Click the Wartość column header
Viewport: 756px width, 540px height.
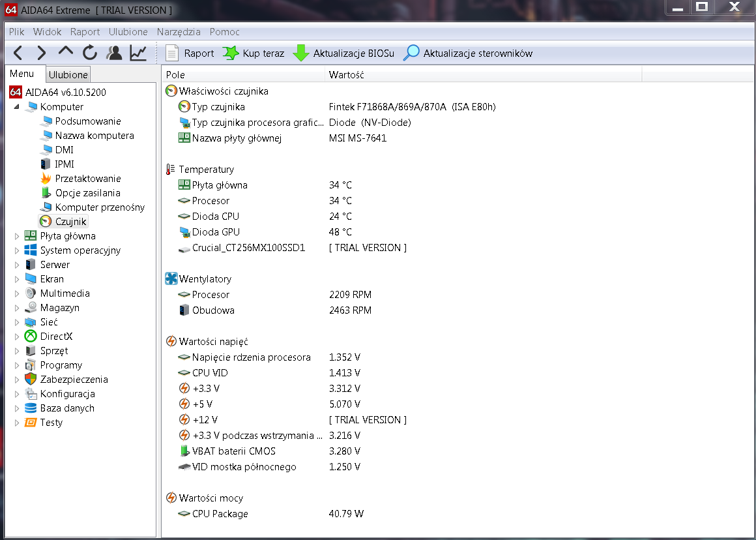(x=484, y=75)
